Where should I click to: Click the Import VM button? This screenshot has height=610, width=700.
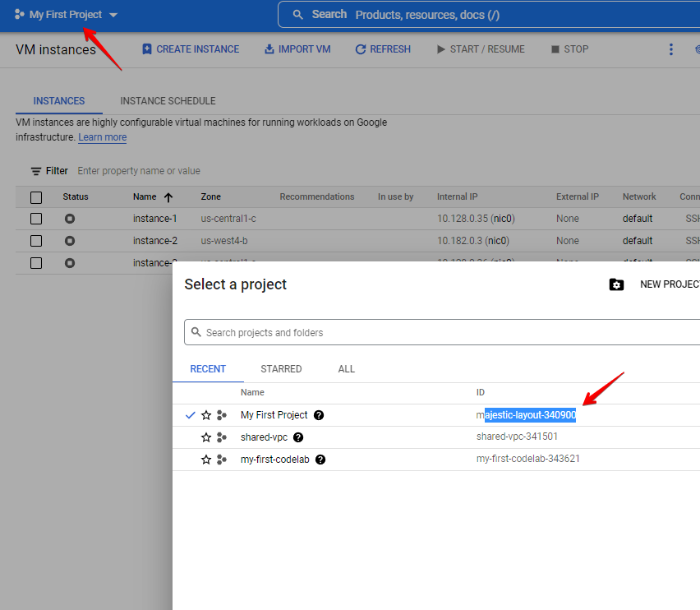click(x=297, y=49)
